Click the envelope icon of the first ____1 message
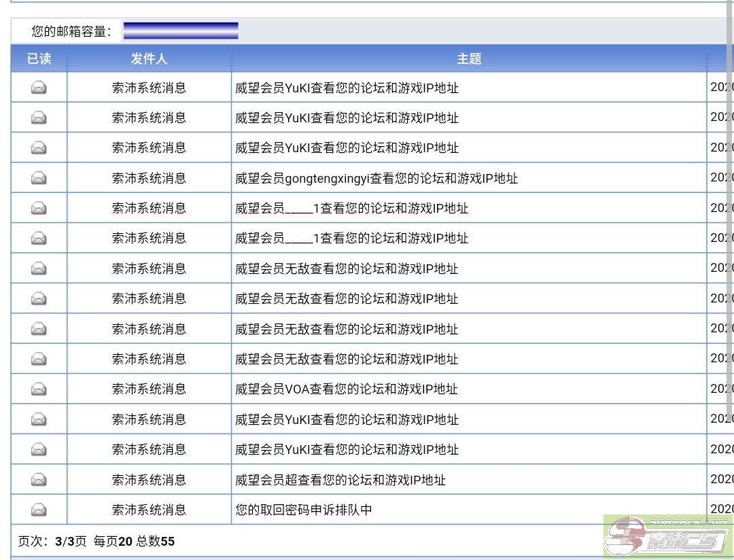734x560 pixels. (x=39, y=208)
